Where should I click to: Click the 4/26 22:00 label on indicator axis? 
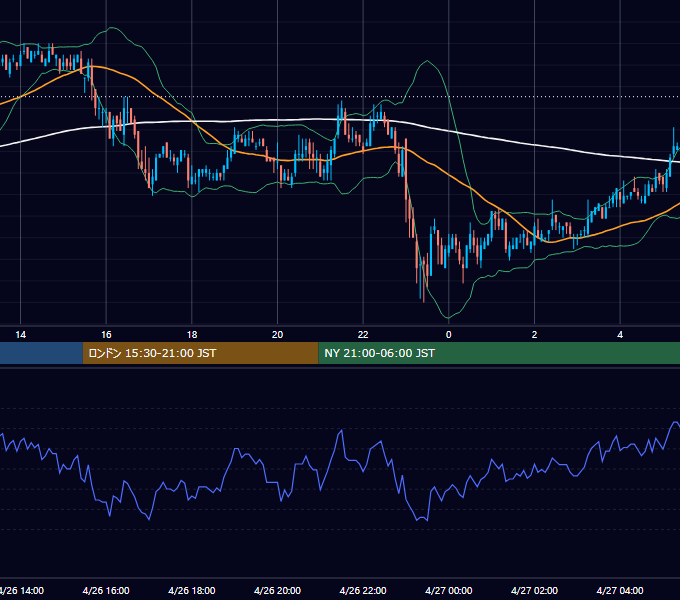[363, 590]
